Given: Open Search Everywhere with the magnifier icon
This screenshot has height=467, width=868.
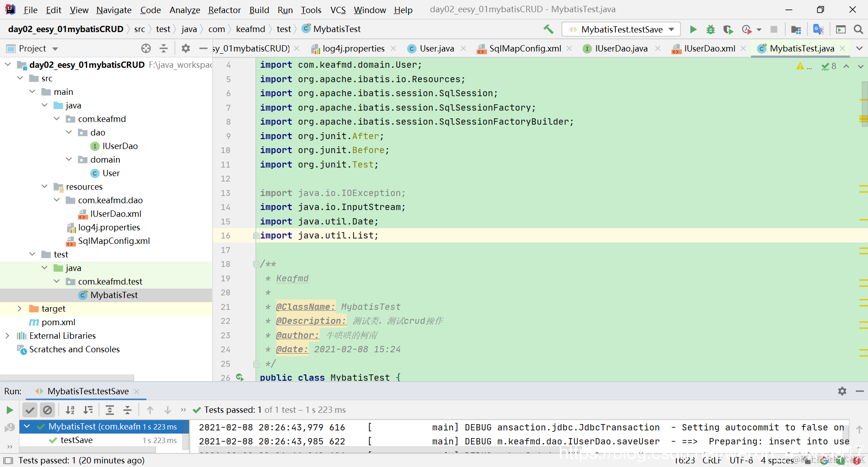Looking at the screenshot, I should tap(858, 29).
